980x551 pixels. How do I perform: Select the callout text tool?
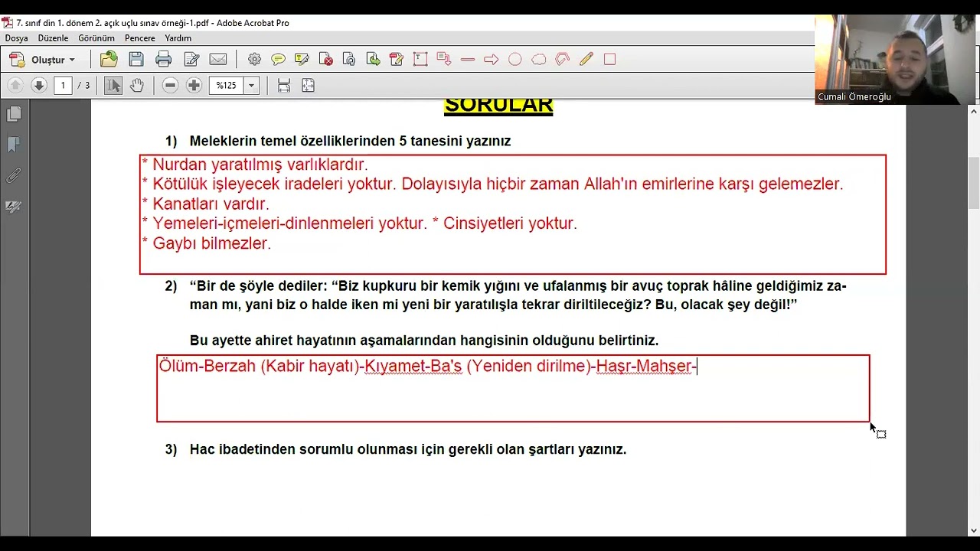pyautogui.click(x=444, y=59)
